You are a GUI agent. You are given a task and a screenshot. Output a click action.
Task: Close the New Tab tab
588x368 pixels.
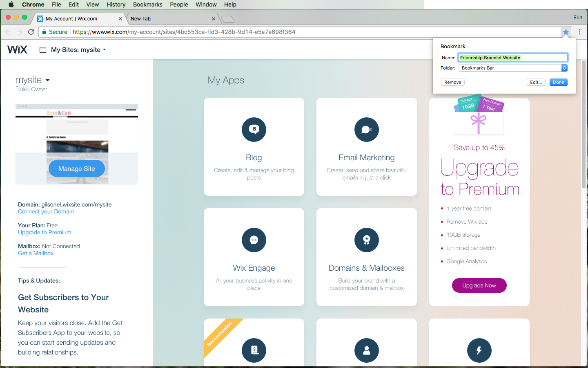click(x=214, y=19)
